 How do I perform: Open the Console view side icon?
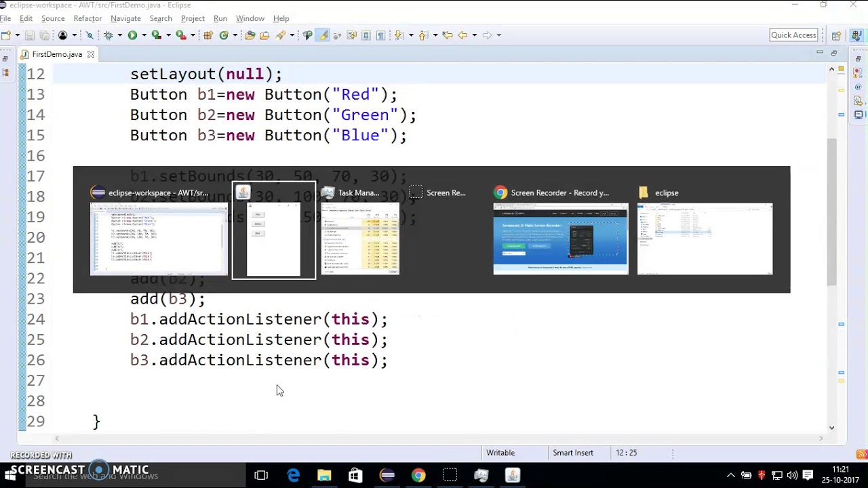(859, 115)
